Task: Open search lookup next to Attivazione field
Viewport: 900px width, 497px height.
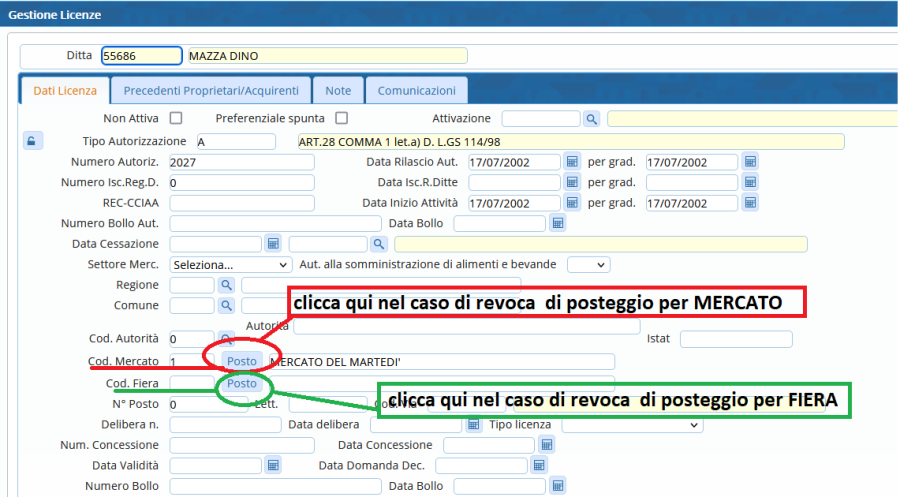Action: (x=591, y=119)
